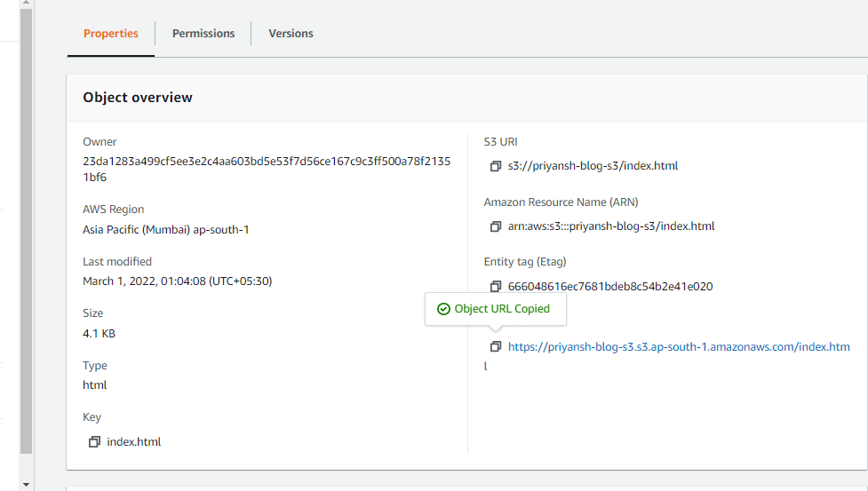This screenshot has height=491, width=868.
Task: Click the s3://priyansh-blog-s3/index.html URI text
Action: (593, 166)
